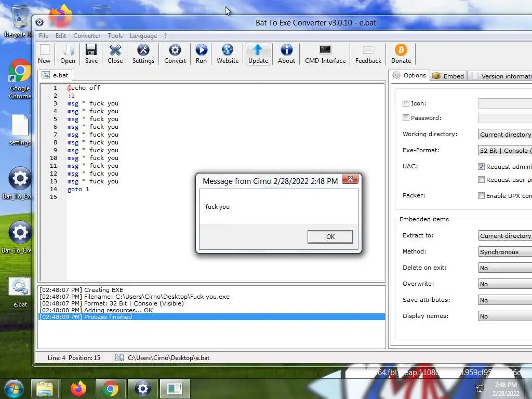Viewport: 532px width, 399px height.
Task: Click Bat To Exe Converter taskbar button
Action: click(142, 389)
